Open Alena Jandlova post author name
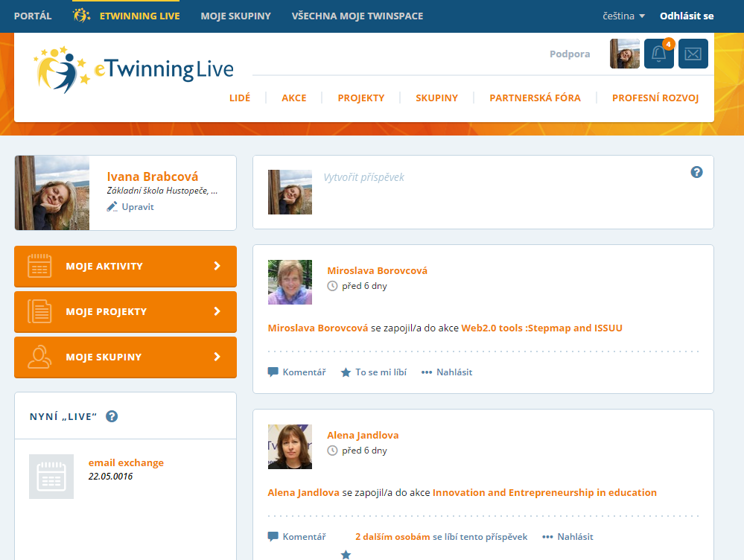Viewport: 744px width, 560px height. pos(363,435)
